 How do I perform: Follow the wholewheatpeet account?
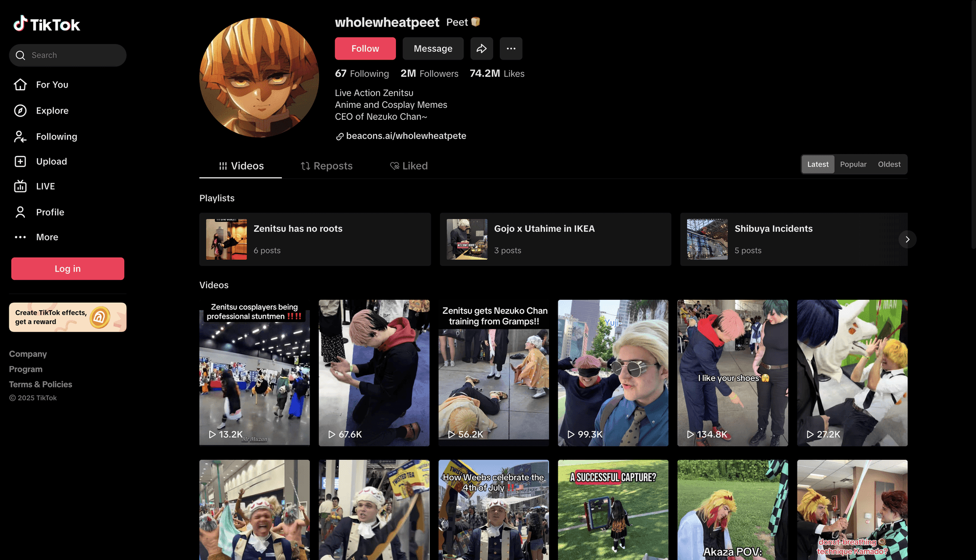point(365,49)
